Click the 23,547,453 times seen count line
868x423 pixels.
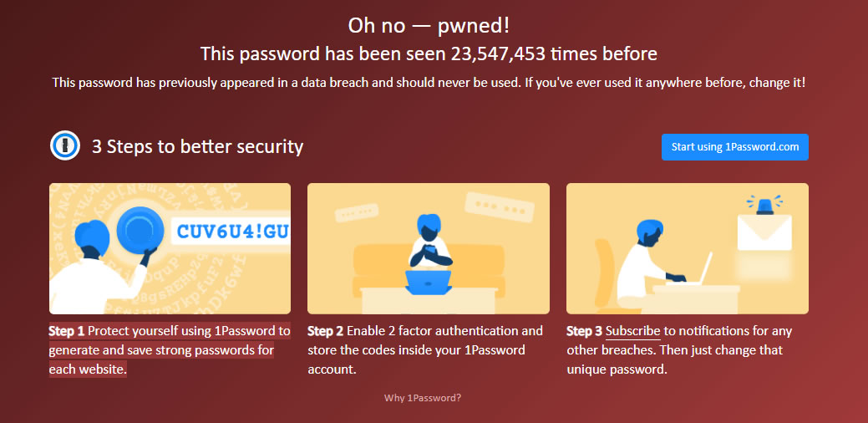[429, 54]
